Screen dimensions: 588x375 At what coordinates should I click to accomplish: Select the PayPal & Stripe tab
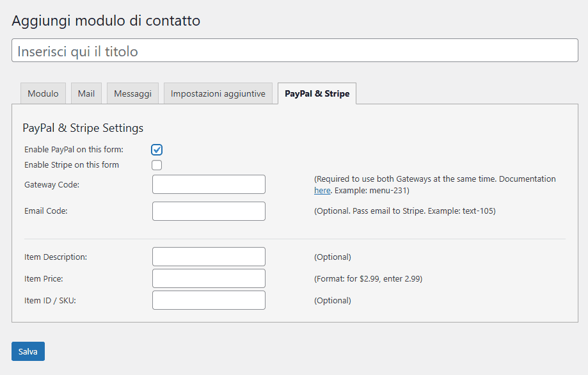click(x=317, y=93)
